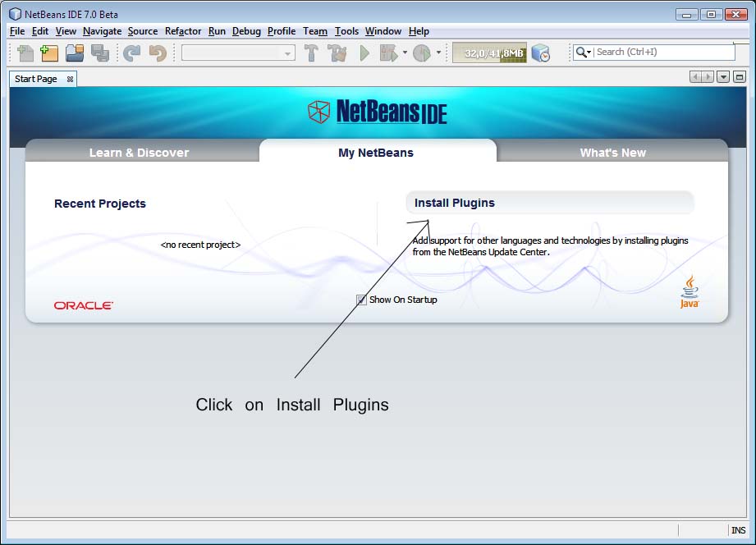Minimize the NetBeans IDE window
The image size is (756, 545).
point(686,15)
